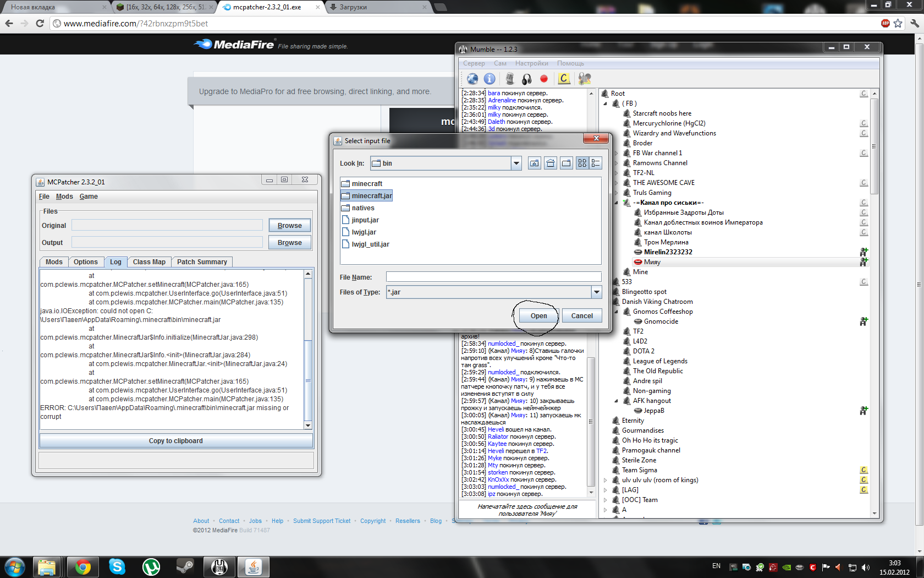Switch to the Options tab in MCPatcher
The height and width of the screenshot is (578, 924).
[x=86, y=262]
